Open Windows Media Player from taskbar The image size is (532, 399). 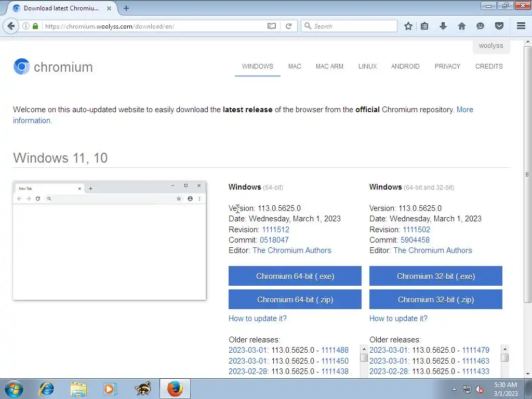pos(110,389)
